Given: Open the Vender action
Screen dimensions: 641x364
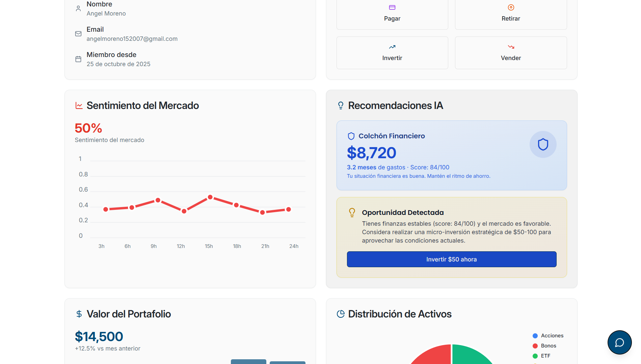Looking at the screenshot, I should pos(511,53).
